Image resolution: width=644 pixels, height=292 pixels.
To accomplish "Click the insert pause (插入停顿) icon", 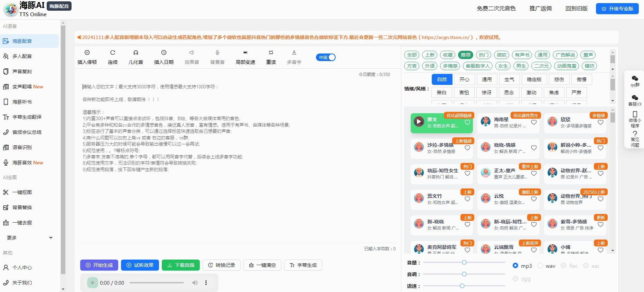I will [87, 53].
